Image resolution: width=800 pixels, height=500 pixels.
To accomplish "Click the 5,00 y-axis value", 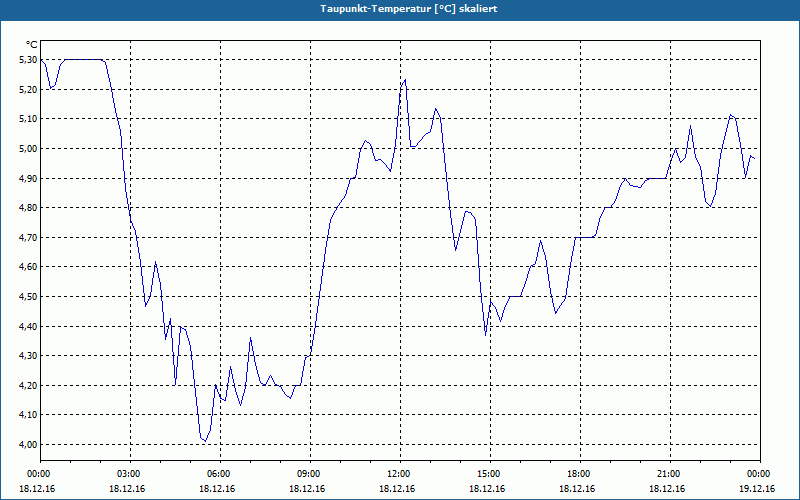I will [29, 148].
